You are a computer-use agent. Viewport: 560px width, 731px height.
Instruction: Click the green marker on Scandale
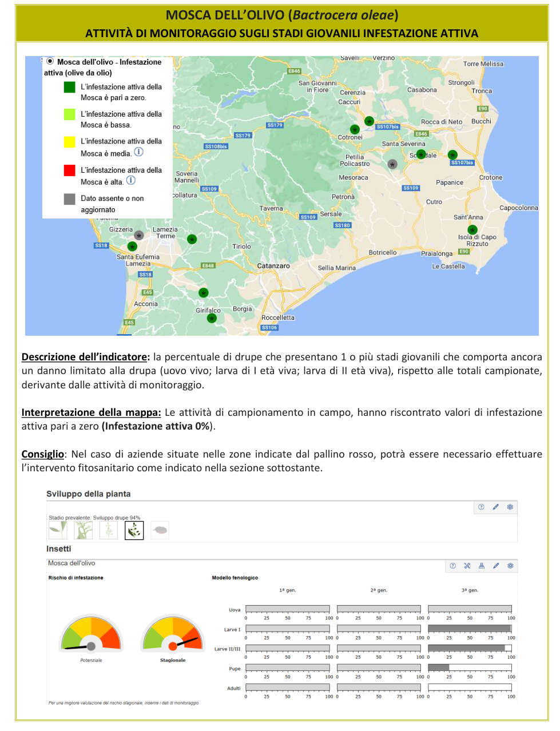tap(422, 154)
